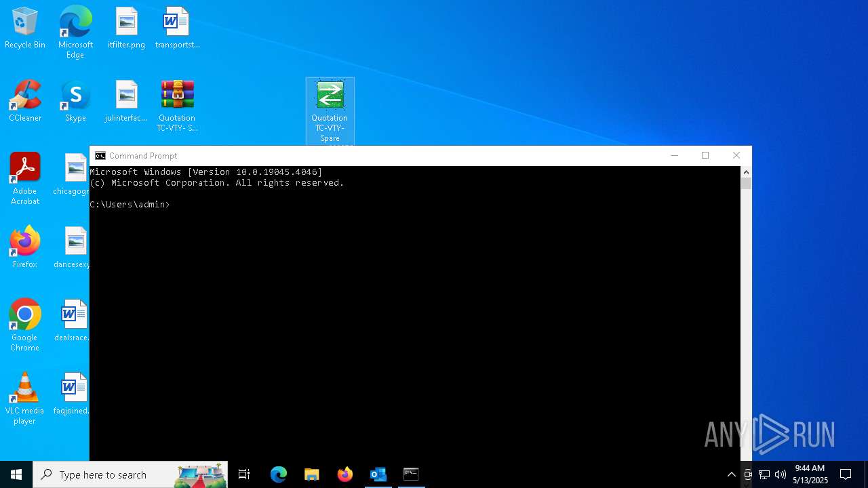Screen dimensions: 868x488
Task: Select the Google Chrome desktop shortcut
Action: click(25, 325)
